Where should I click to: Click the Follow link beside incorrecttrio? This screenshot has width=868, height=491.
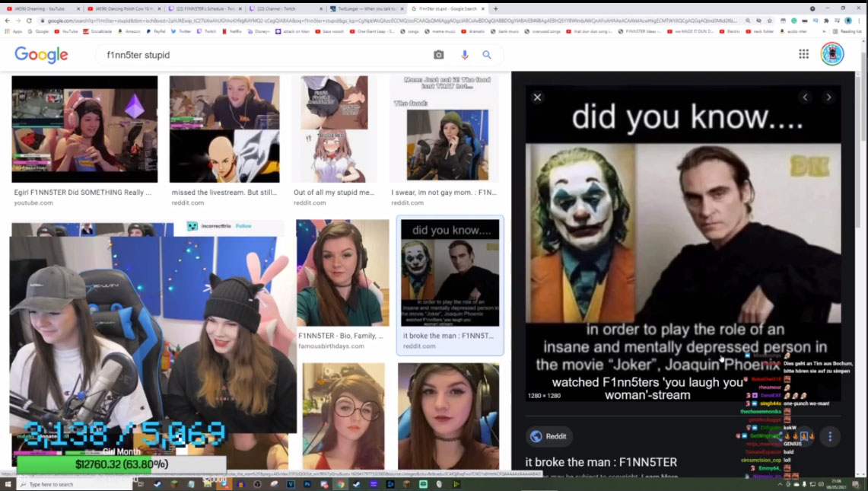tap(243, 226)
